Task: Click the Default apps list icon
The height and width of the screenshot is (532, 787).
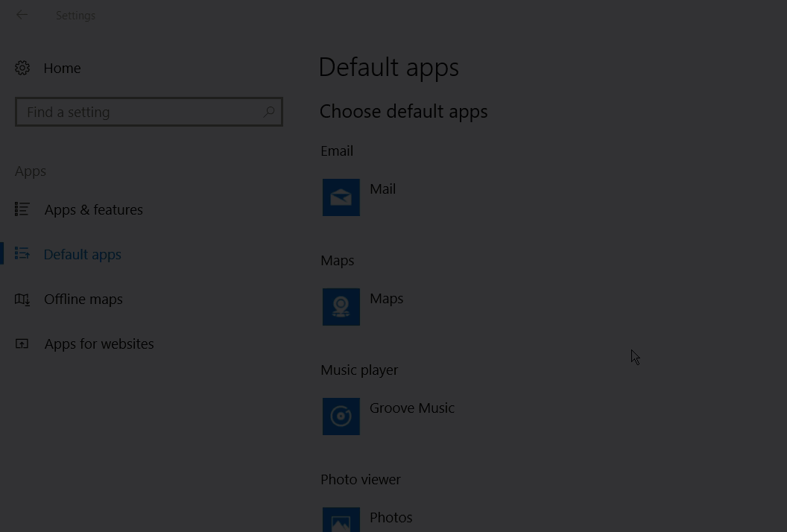Action: tap(22, 253)
